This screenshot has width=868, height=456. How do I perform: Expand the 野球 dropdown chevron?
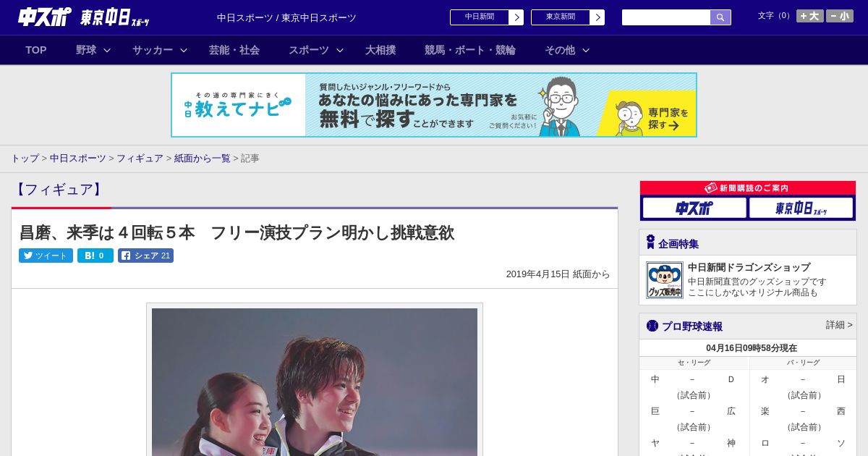tap(107, 50)
